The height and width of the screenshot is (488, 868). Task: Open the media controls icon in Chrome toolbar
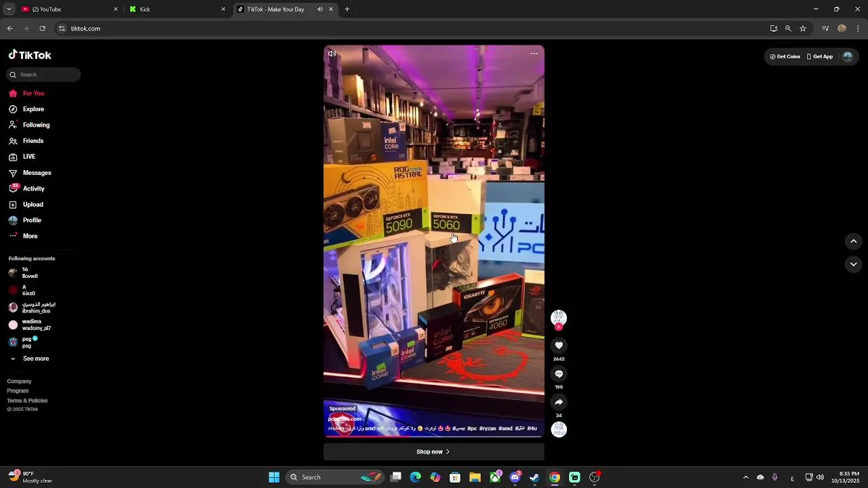pos(825,28)
